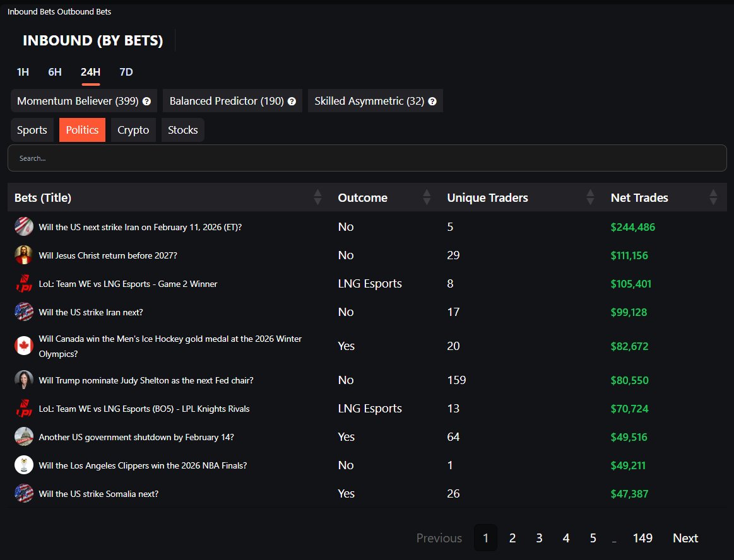Select the Stocks category filter
The height and width of the screenshot is (560, 734).
tap(183, 130)
